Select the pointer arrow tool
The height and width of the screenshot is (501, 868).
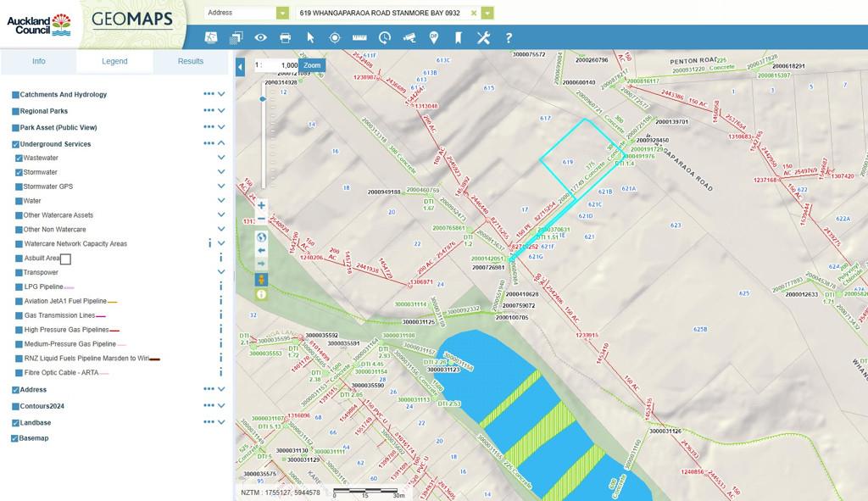click(310, 37)
